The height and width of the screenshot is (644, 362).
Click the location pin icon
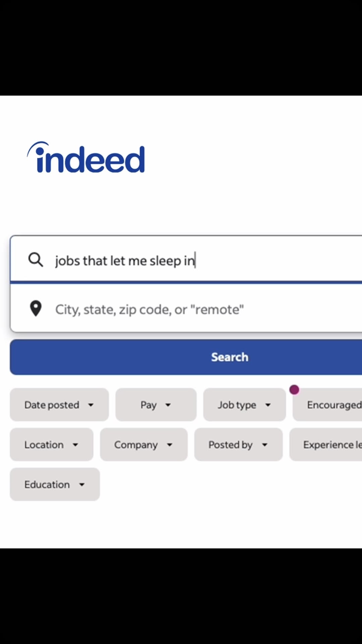36,308
